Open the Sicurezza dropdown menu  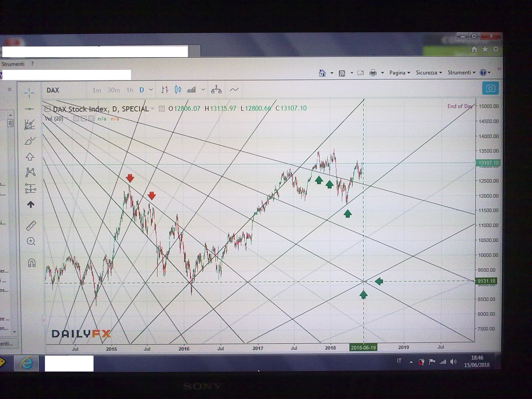[429, 73]
